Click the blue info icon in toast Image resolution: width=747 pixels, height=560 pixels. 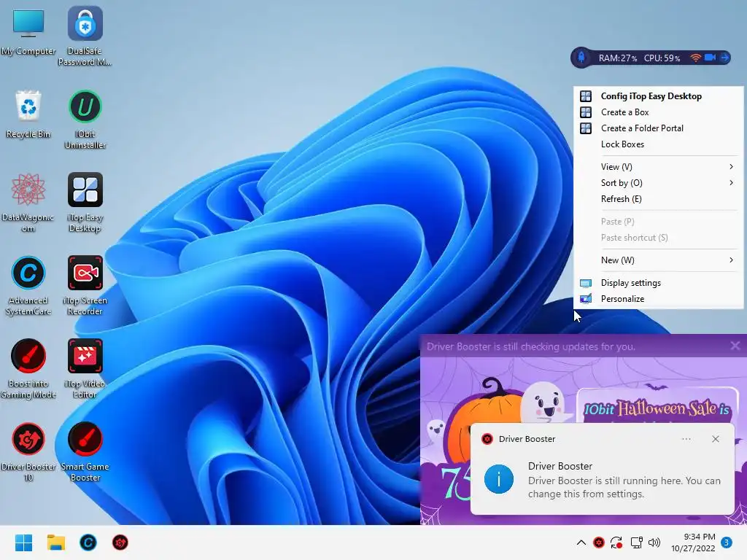pyautogui.click(x=499, y=479)
